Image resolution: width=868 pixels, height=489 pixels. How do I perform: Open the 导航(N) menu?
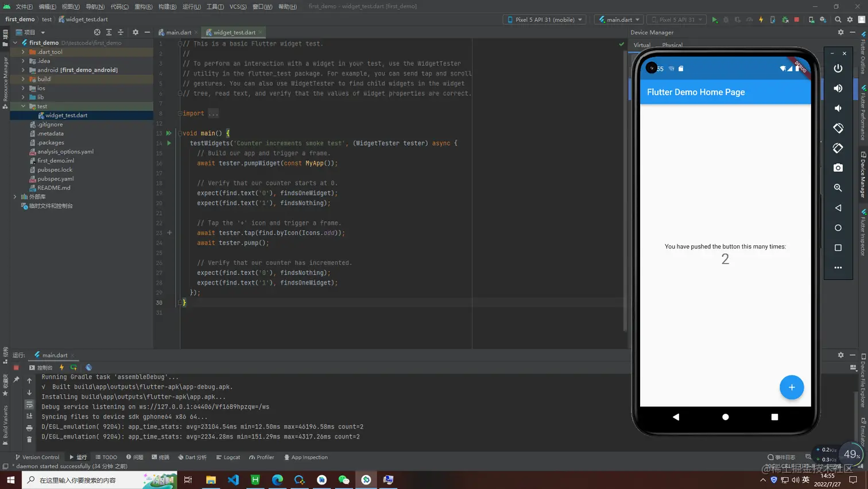coord(95,6)
